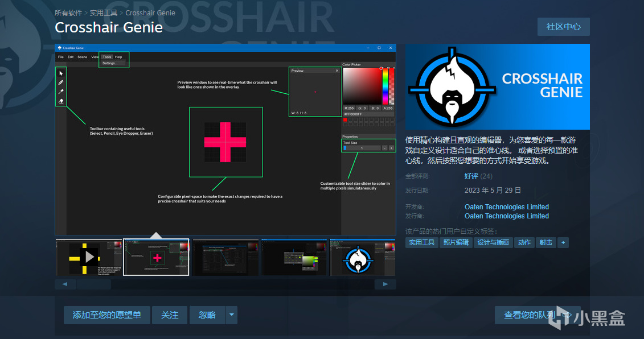Image resolution: width=644 pixels, height=339 pixels.
Task: Click the A:255 alpha channel field
Action: (388, 108)
